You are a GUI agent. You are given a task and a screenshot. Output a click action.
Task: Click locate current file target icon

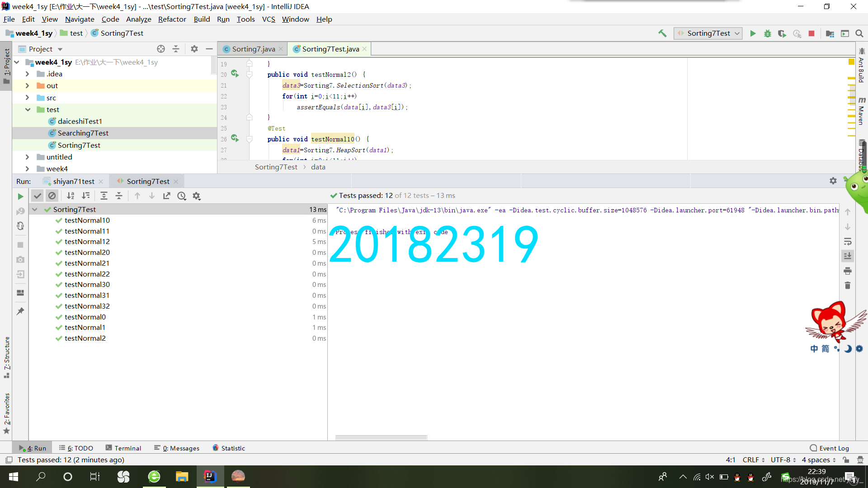[161, 49]
